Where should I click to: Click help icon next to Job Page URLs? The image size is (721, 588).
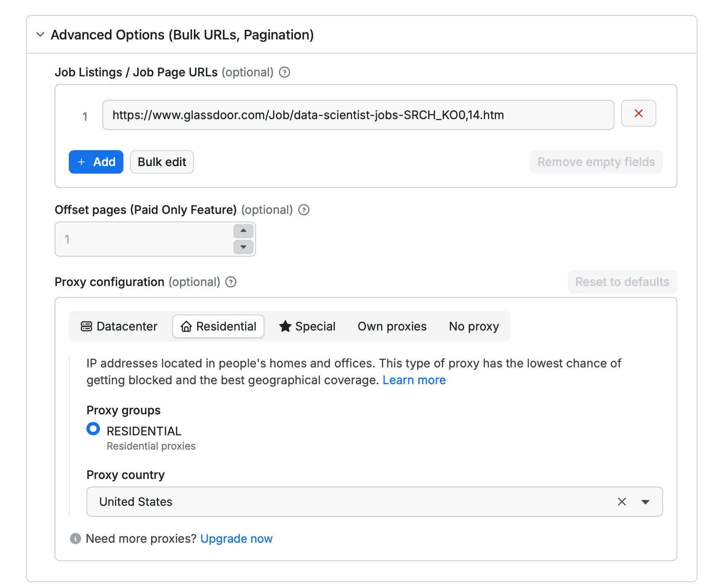[x=285, y=73]
